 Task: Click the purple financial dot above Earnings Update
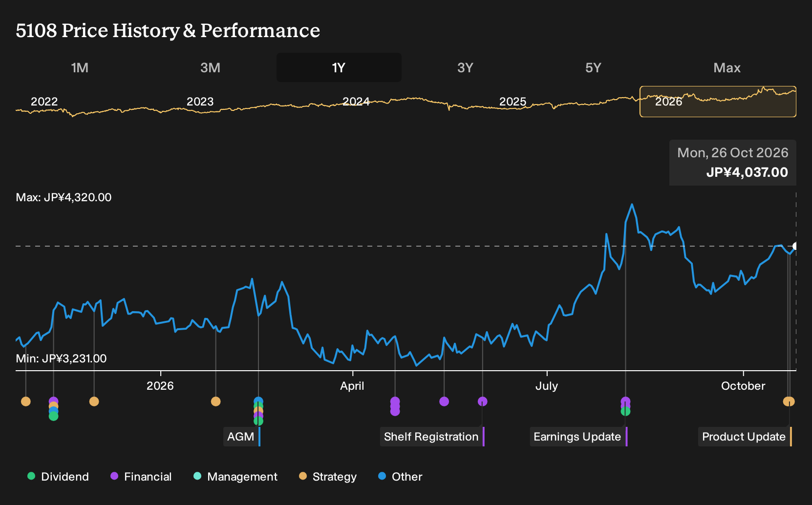point(625,401)
